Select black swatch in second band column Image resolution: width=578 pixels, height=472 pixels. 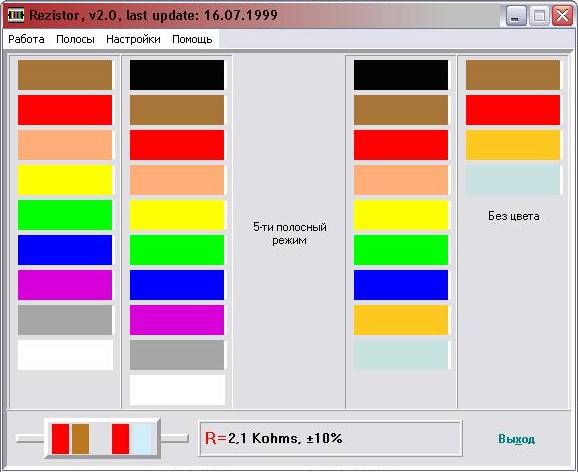[177, 75]
